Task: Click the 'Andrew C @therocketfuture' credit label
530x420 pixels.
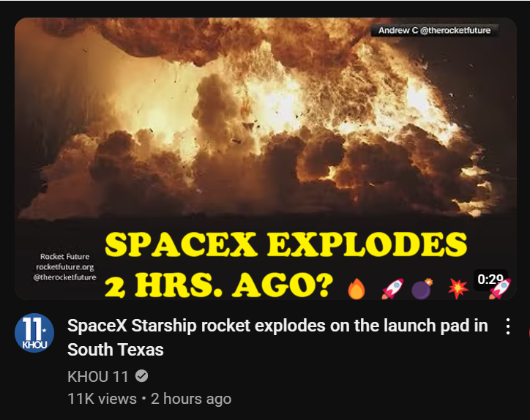Action: tap(434, 31)
